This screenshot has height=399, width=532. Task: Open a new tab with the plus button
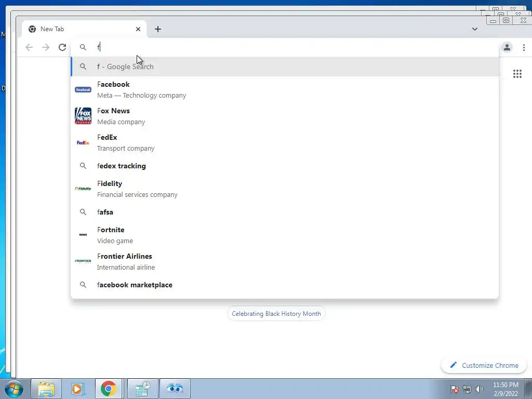pos(158,29)
